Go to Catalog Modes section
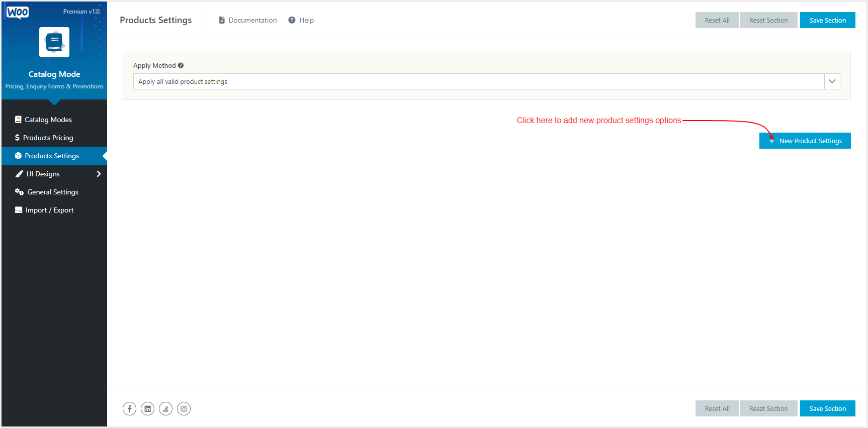Viewport: 868px width, 428px height. [x=54, y=120]
